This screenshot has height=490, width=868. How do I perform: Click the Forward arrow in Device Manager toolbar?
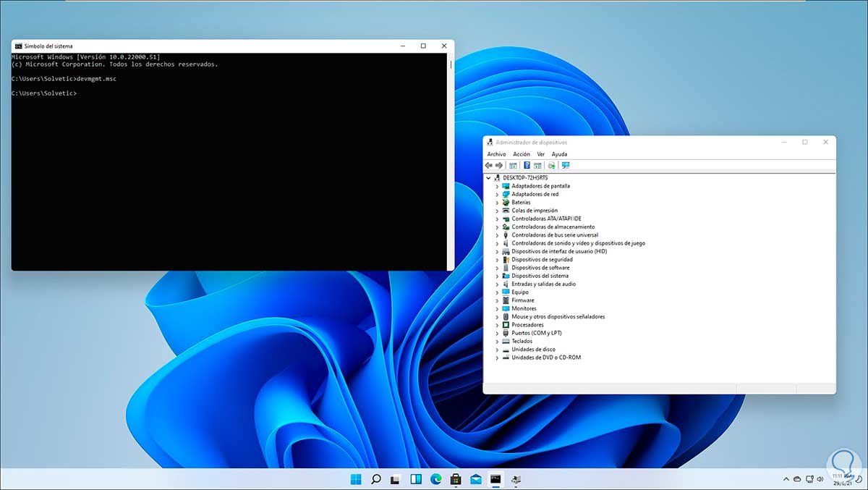coord(499,166)
